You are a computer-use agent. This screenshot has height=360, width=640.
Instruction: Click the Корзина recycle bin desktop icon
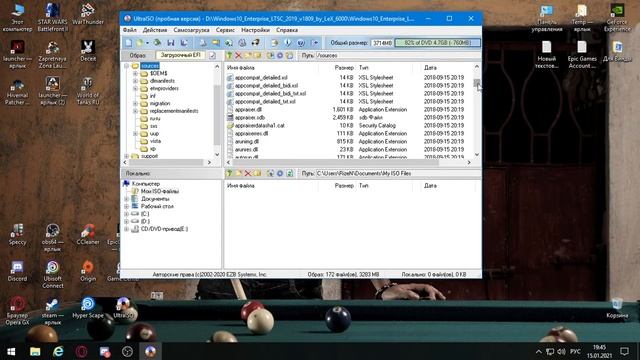pyautogui.click(x=617, y=308)
